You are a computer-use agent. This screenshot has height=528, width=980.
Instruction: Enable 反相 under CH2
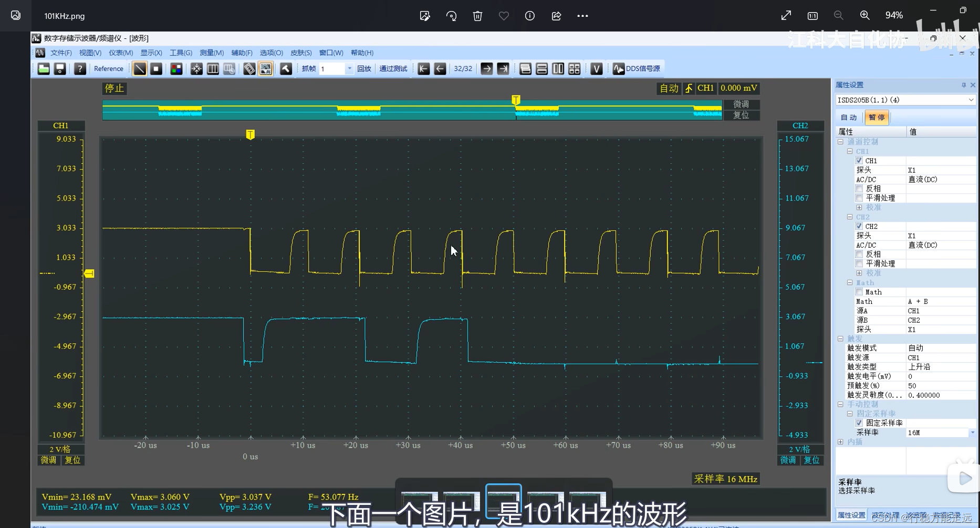pyautogui.click(x=859, y=254)
